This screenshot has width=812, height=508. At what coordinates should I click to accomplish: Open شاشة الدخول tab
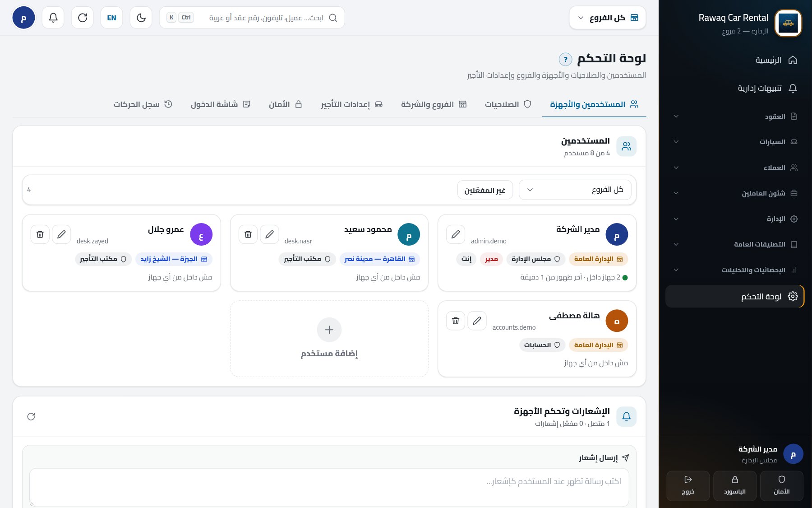point(220,104)
